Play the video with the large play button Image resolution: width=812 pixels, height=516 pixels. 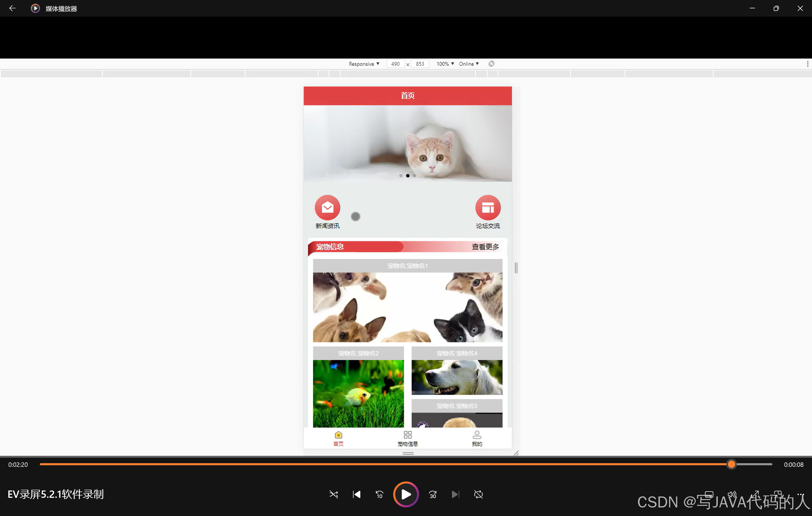tap(406, 494)
